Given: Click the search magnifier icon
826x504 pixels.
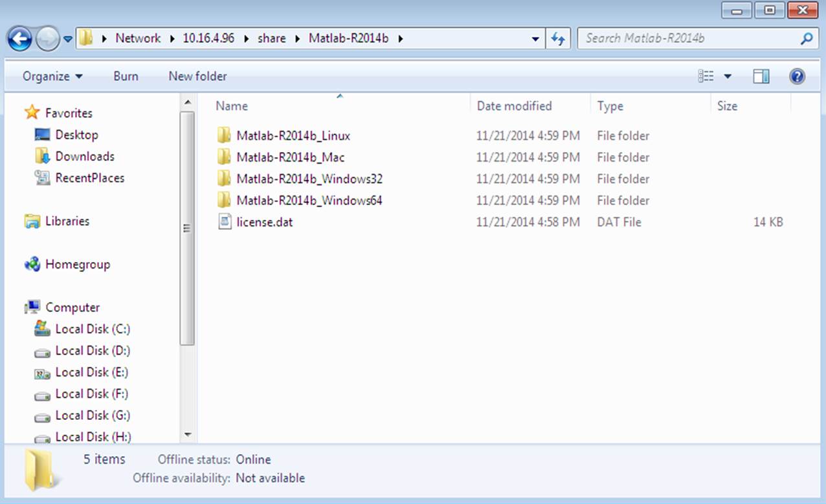Looking at the screenshot, I should click(x=806, y=39).
